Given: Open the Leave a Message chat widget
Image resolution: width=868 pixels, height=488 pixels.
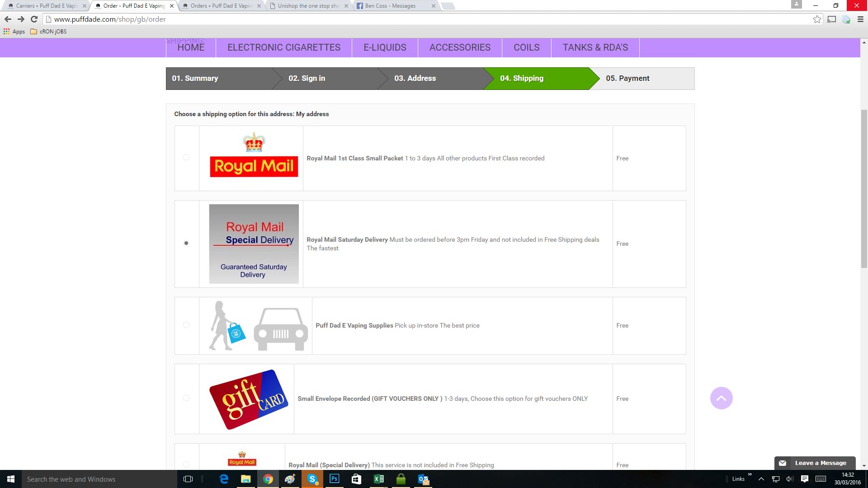Looking at the screenshot, I should [815, 463].
